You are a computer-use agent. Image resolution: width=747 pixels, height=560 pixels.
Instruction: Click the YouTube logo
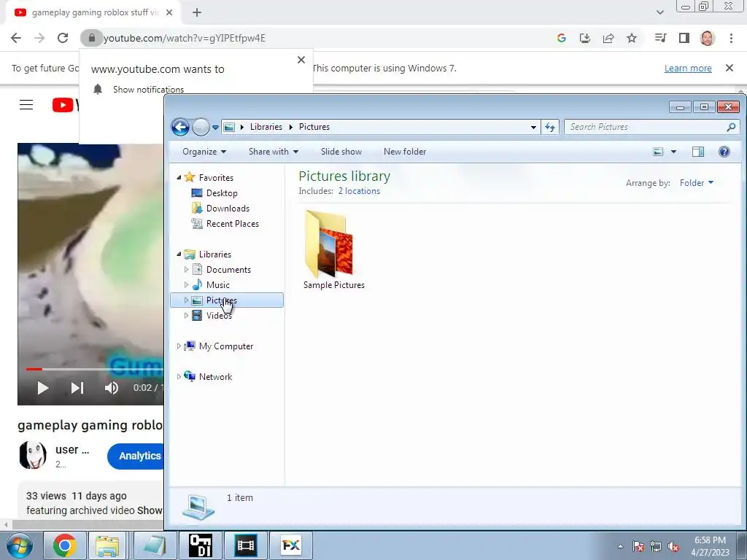click(65, 105)
